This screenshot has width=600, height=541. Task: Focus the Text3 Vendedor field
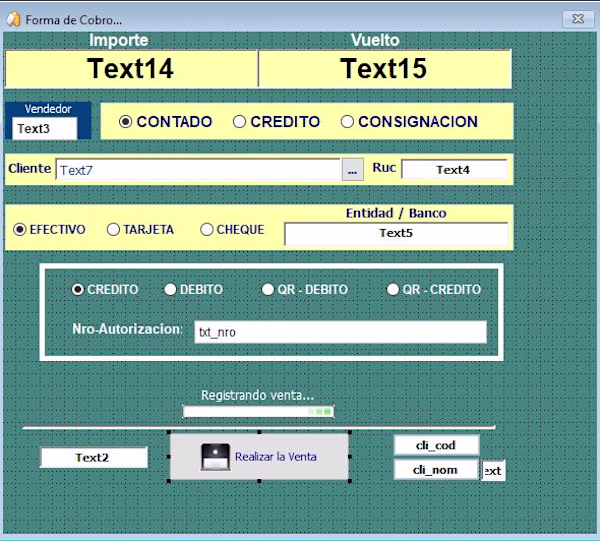[x=44, y=129]
